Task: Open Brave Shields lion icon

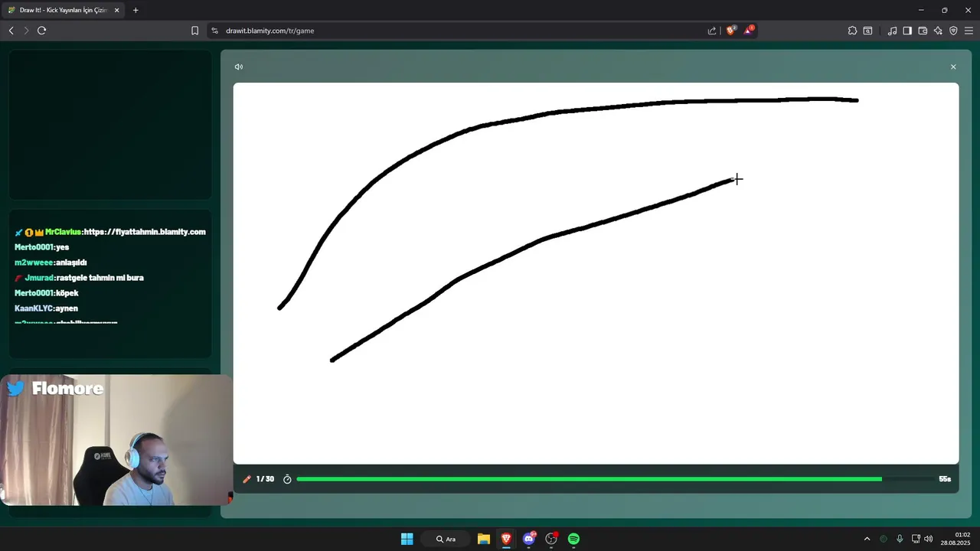Action: point(730,31)
